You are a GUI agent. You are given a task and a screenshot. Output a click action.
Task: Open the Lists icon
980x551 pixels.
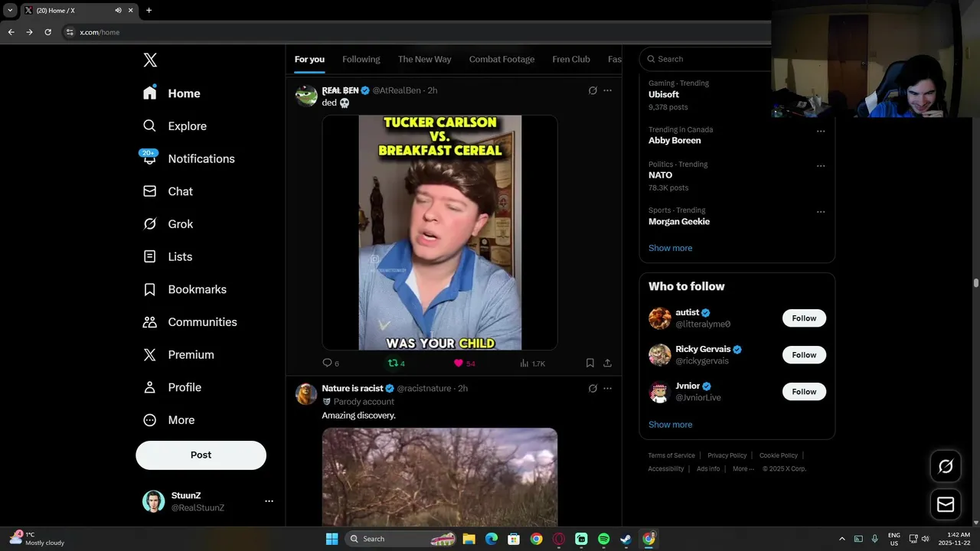click(x=150, y=256)
